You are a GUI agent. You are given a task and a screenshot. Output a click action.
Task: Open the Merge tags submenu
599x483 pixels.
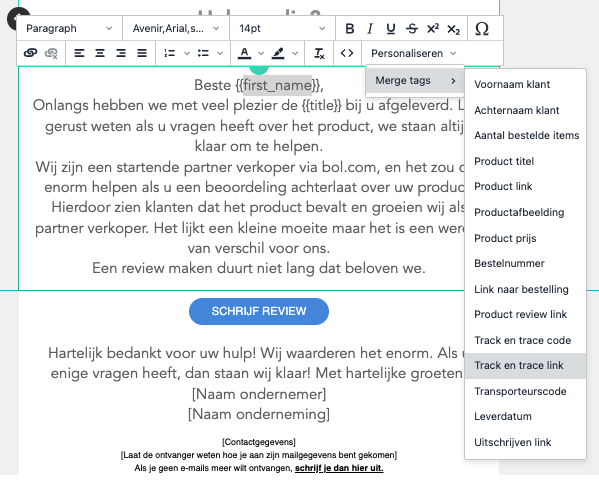point(415,81)
